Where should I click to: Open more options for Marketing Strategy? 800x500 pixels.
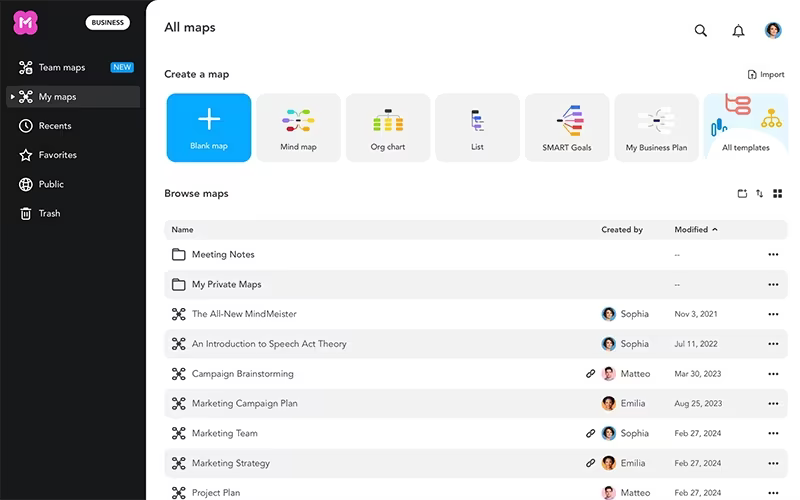773,463
